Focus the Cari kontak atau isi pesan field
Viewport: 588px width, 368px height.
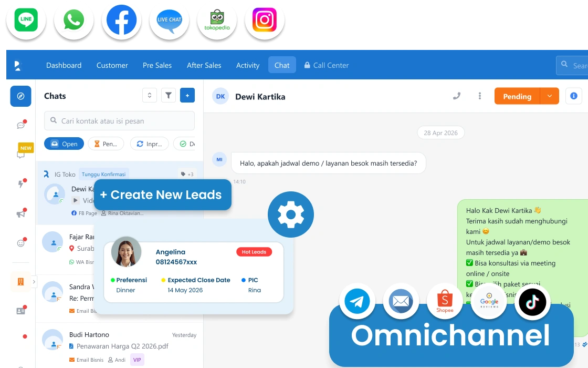(119, 121)
